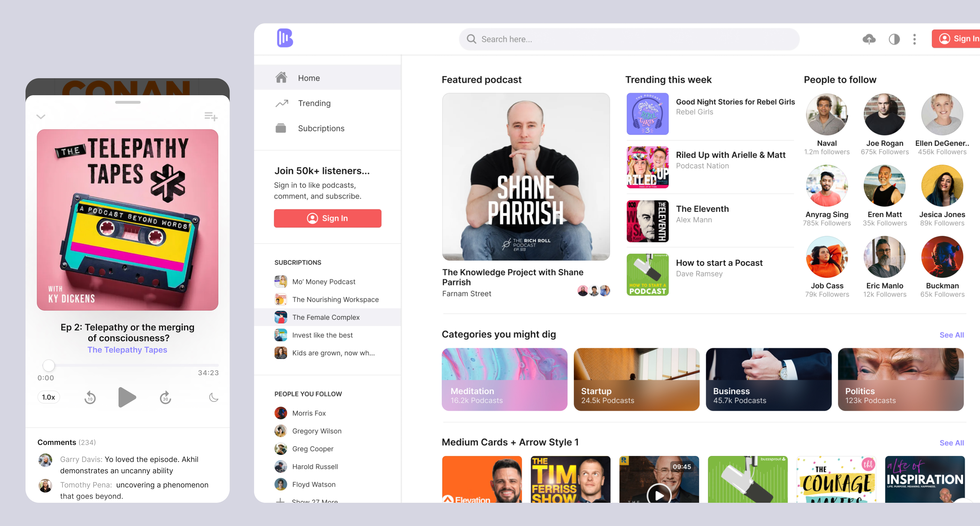Click sidebar Sign In button

[328, 218]
